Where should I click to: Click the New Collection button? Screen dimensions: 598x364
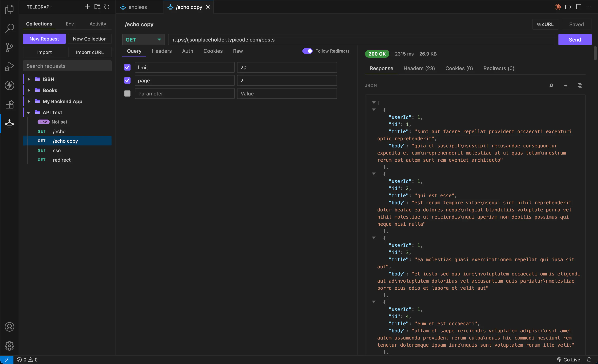click(x=90, y=39)
